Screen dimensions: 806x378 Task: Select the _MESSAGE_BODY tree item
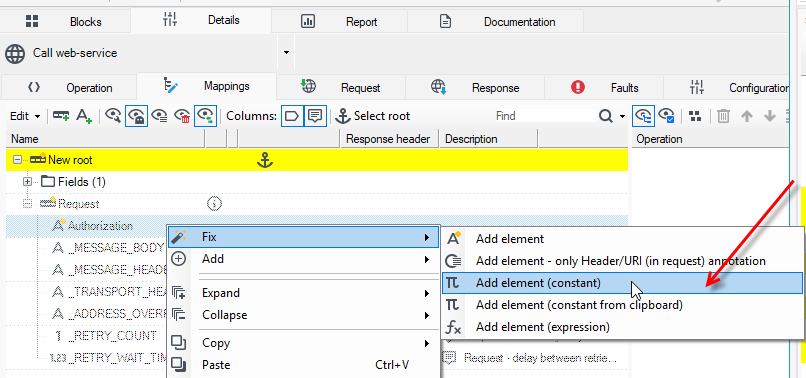tap(116, 248)
